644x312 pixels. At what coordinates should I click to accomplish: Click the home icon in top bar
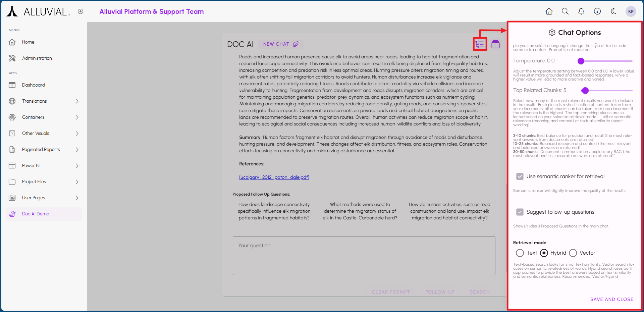pyautogui.click(x=549, y=11)
